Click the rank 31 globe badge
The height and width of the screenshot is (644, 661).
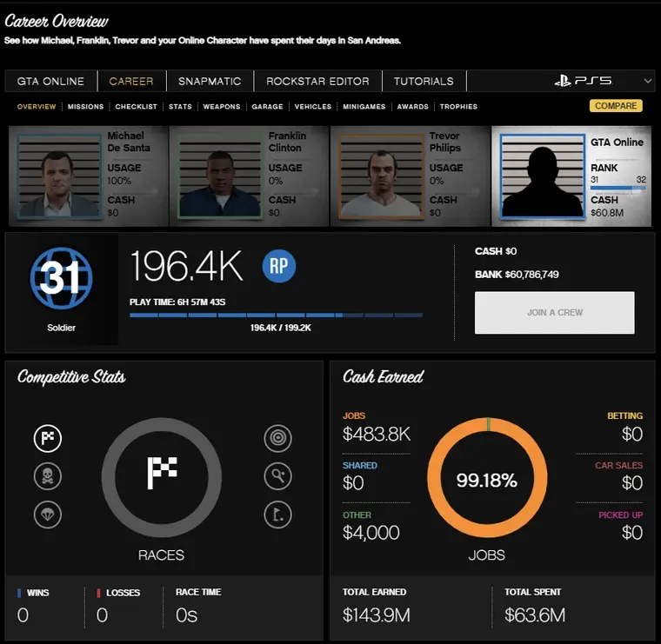tap(60, 279)
